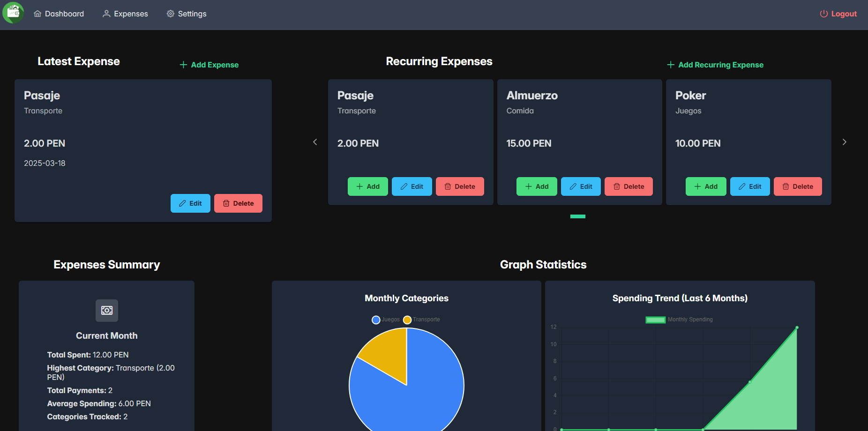Select the Dashboard home icon

click(x=38, y=14)
